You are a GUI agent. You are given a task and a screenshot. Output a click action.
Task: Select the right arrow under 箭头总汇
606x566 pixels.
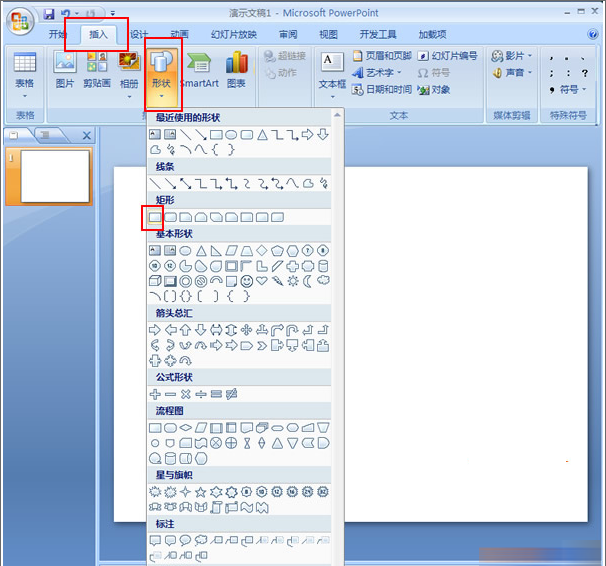(x=155, y=330)
